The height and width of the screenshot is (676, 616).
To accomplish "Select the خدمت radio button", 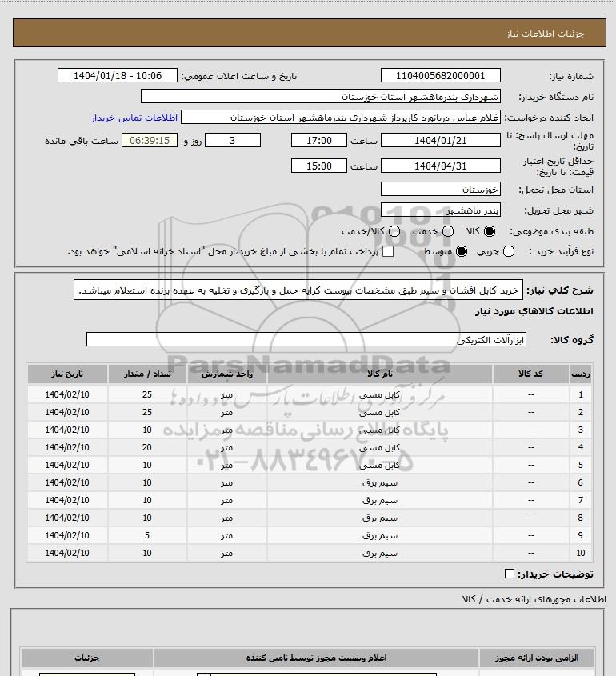I will click(448, 231).
